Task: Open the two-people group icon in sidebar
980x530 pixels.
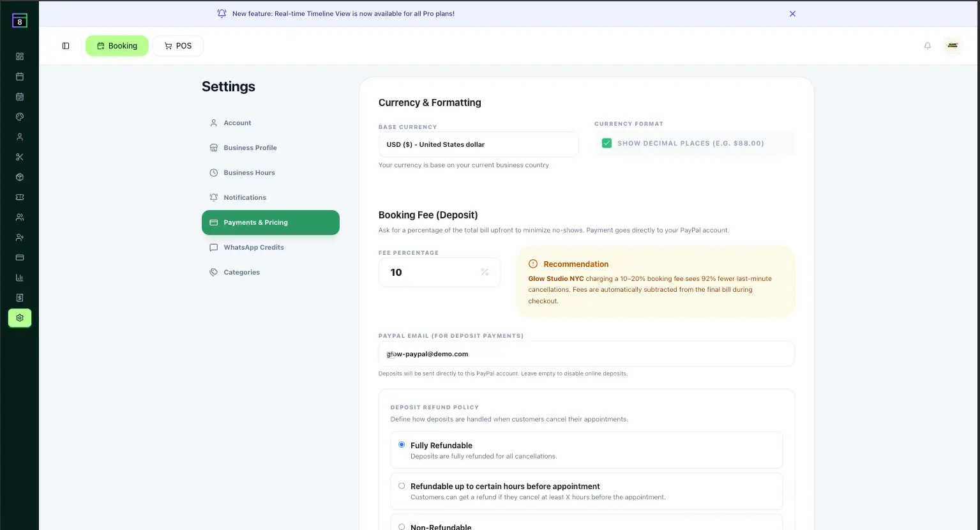Action: point(20,217)
